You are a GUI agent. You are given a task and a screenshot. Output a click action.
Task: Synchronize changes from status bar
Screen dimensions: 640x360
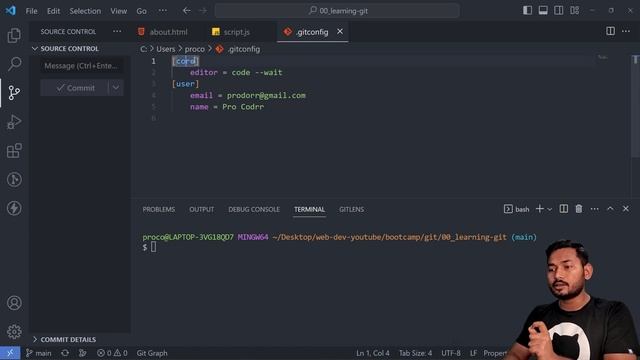65,353
